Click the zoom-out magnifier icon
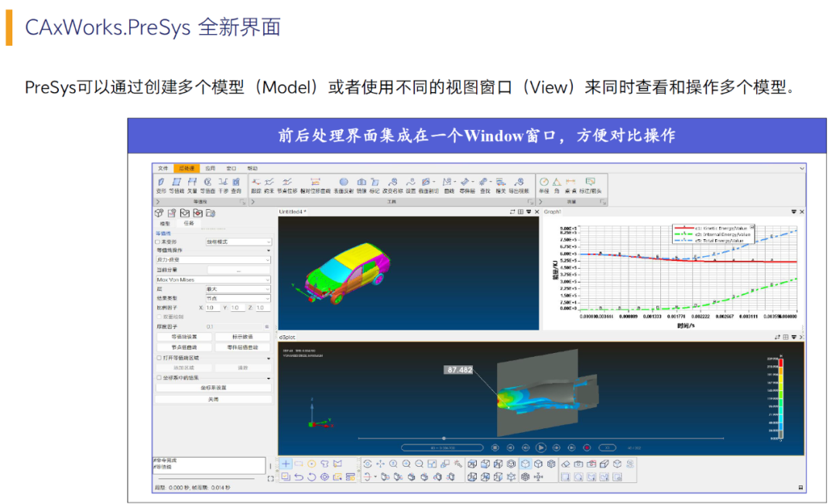Screen dimensions: 836x504 [x=419, y=464]
